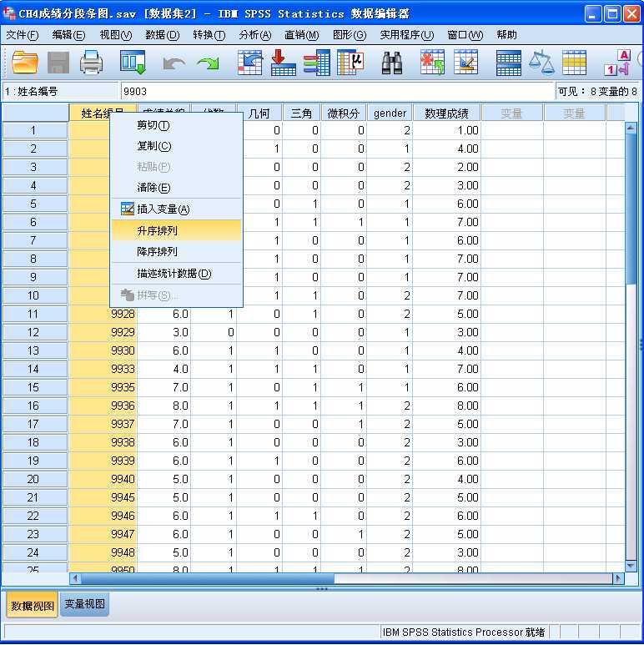Choose 复制(C) from context menu
The height and width of the screenshot is (645, 644).
pos(176,146)
